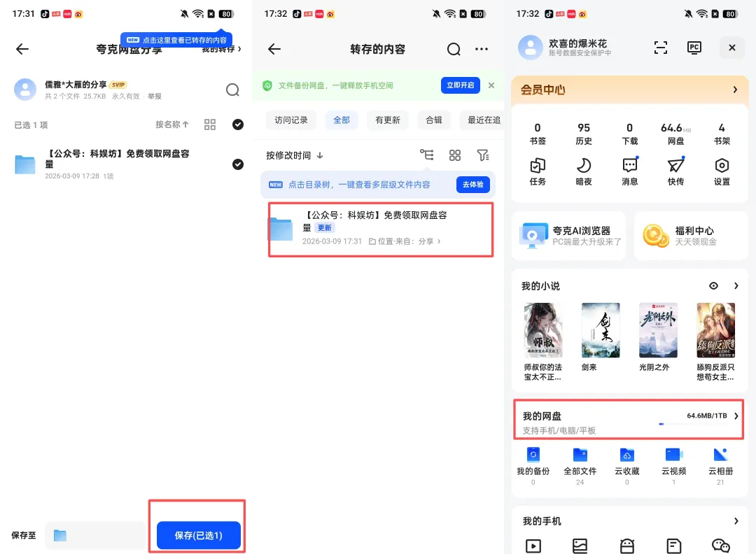The image size is (756, 554).
Task: Open the directory tree view icon
Action: 427,155
